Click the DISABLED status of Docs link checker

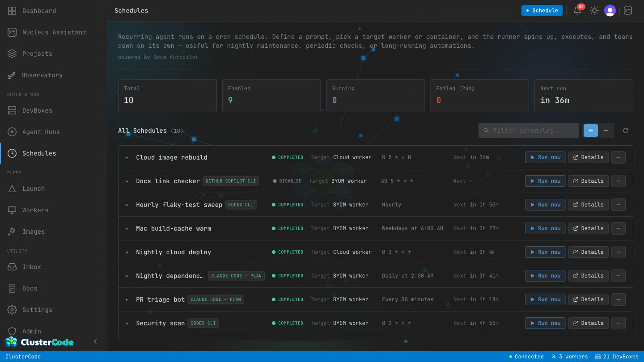(287, 181)
